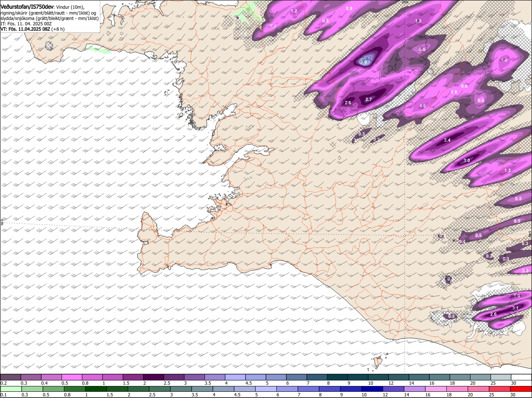Select rain-scale swatch labeled 20
532x398 pixels.
coord(478,389)
